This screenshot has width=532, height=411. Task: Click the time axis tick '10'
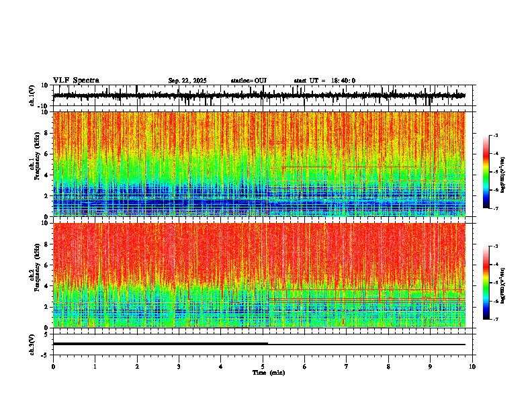pyautogui.click(x=472, y=367)
